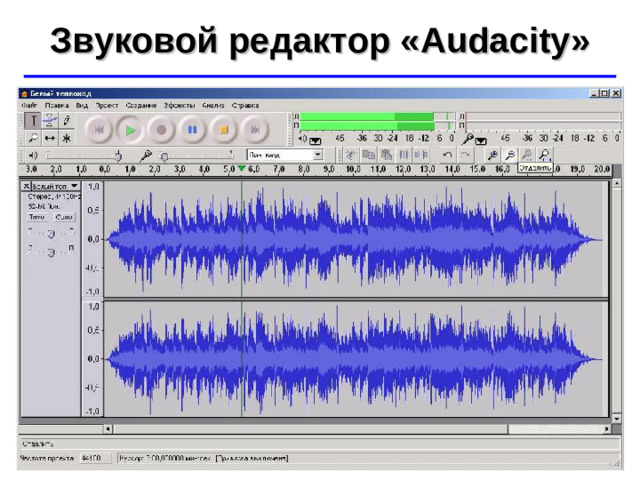Close the track with X button
The height and width of the screenshot is (480, 640).
click(26, 186)
